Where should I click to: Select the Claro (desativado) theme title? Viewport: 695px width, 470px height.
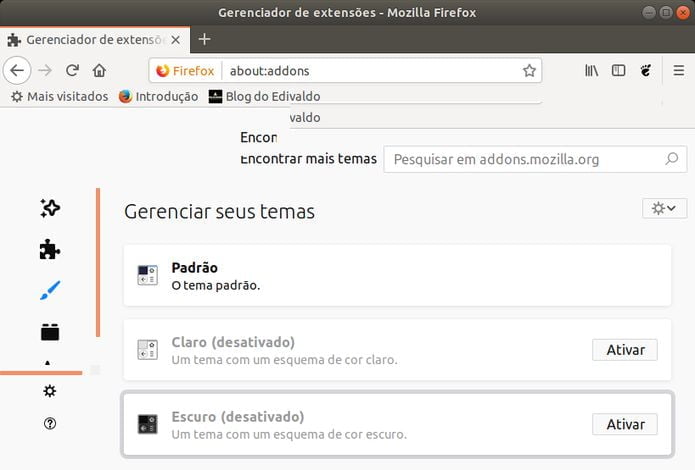coord(233,342)
